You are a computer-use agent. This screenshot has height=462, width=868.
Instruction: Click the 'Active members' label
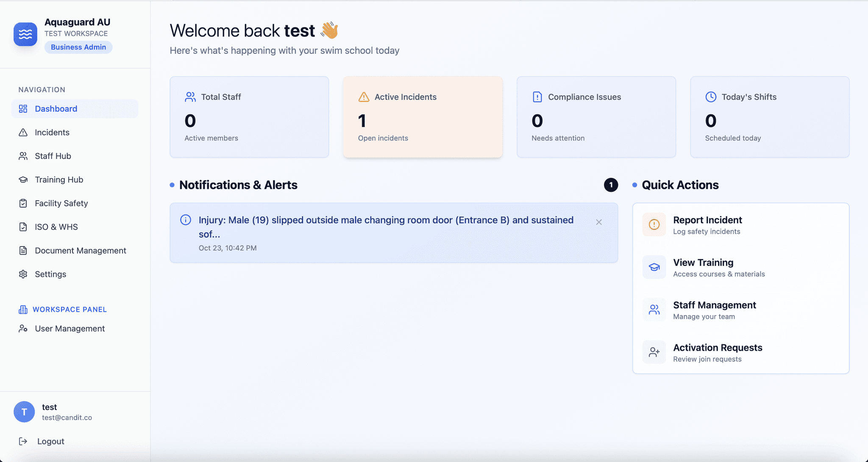[x=211, y=138]
